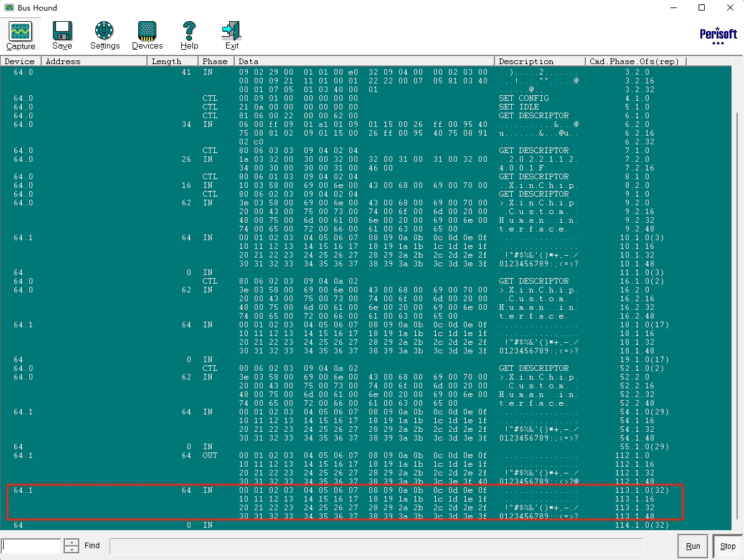Click the Cmd.Phase.Ofs(rep) column header
744x560 pixels.
click(636, 61)
